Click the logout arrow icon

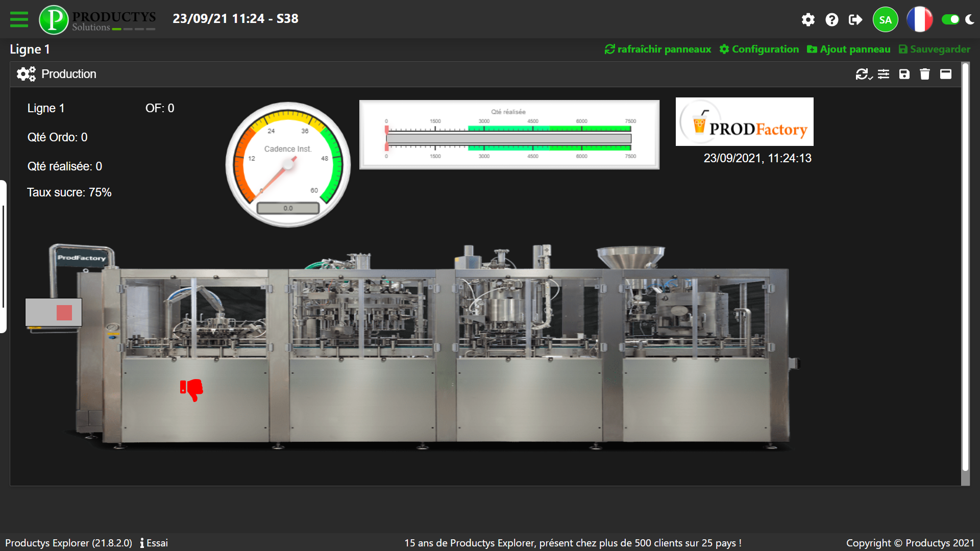pyautogui.click(x=855, y=20)
